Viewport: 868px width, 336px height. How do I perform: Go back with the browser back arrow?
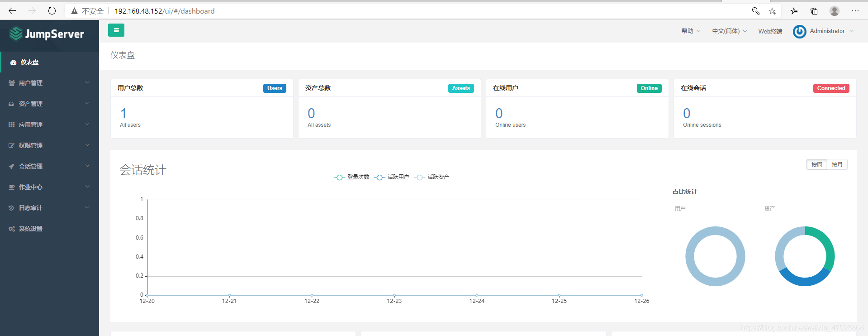click(12, 11)
